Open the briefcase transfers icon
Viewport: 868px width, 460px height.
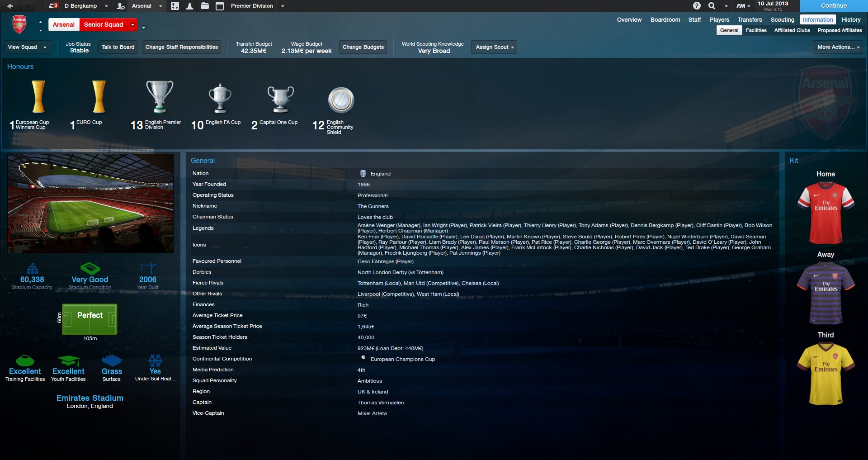(205, 6)
